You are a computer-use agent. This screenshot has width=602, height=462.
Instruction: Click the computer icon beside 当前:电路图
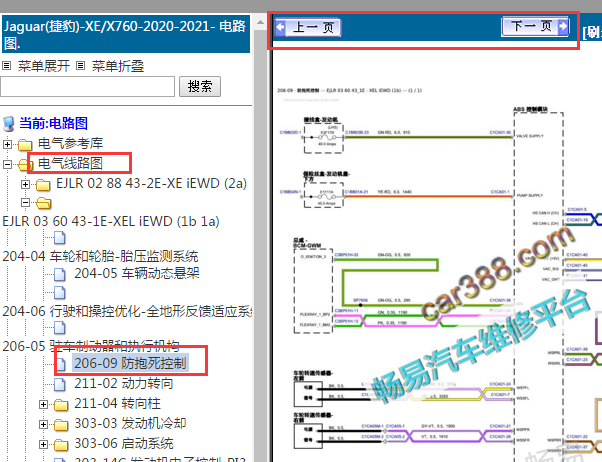[8, 124]
